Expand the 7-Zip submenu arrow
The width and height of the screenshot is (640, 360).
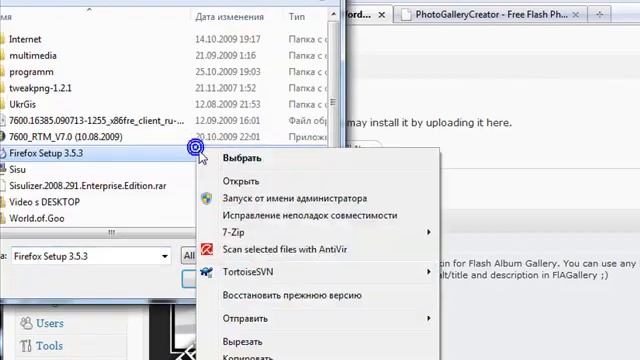(429, 232)
